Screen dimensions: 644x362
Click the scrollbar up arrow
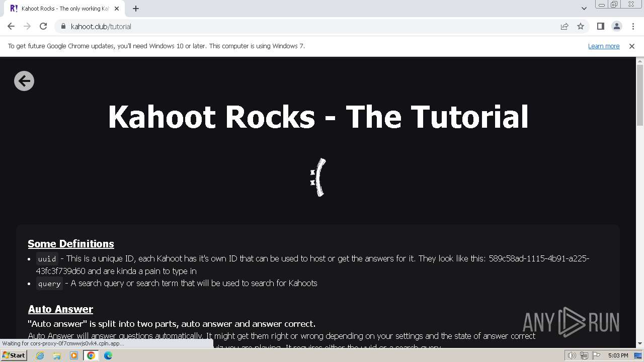640,61
